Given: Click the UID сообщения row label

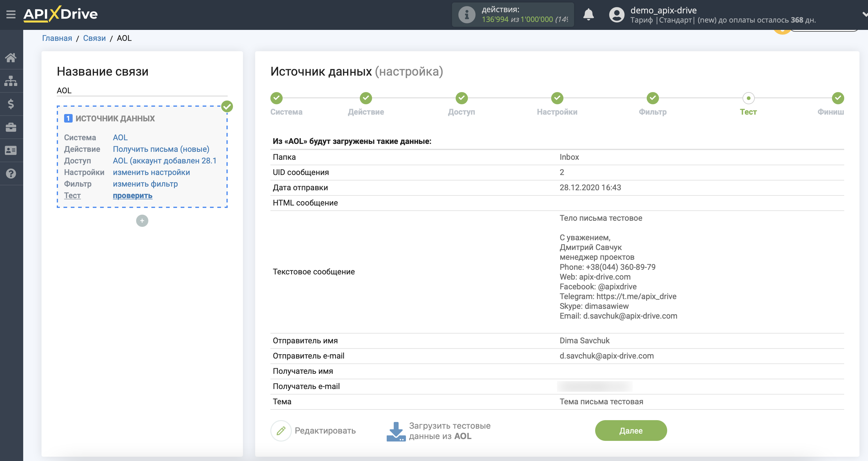Looking at the screenshot, I should coord(301,172).
